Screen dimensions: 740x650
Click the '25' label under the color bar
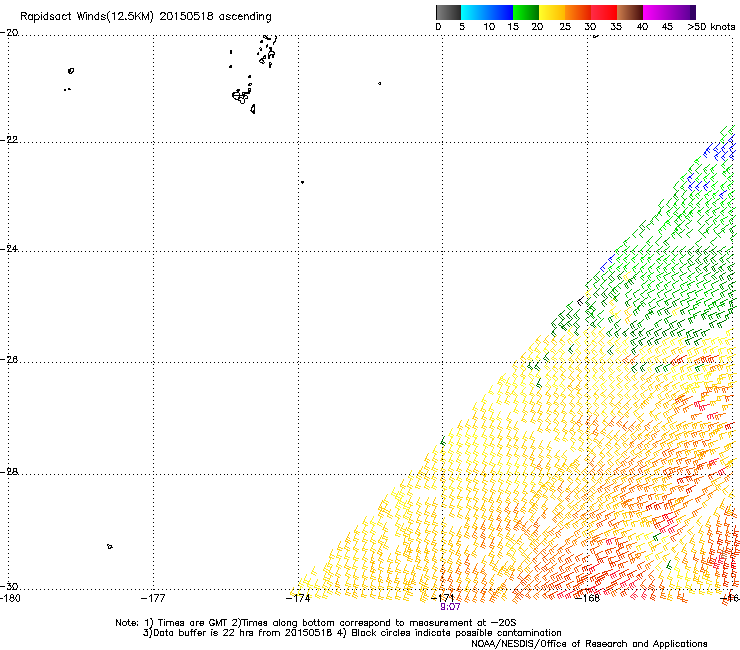point(565,27)
